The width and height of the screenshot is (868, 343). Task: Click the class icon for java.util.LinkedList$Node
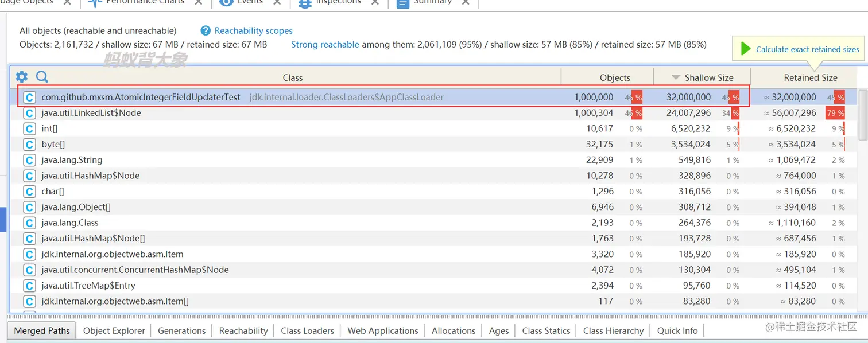click(x=29, y=113)
